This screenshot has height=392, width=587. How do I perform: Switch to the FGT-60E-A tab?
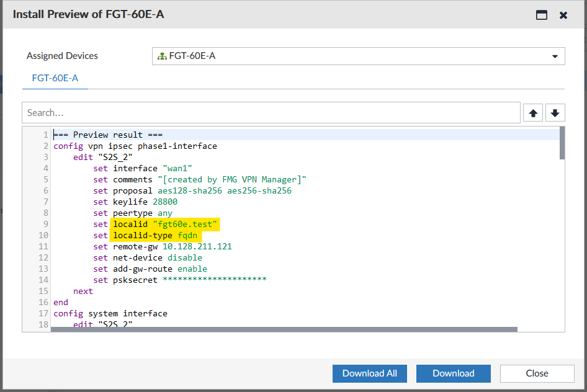click(x=55, y=78)
